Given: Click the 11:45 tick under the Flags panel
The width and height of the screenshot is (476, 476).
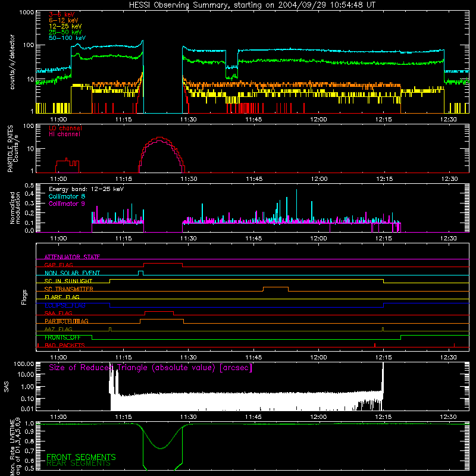Looking at the screenshot, I should (x=253, y=358).
